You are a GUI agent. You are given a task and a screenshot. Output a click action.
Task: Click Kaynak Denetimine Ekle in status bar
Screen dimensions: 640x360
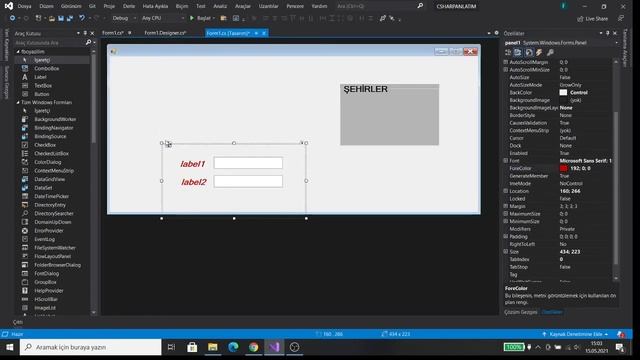(x=575, y=334)
